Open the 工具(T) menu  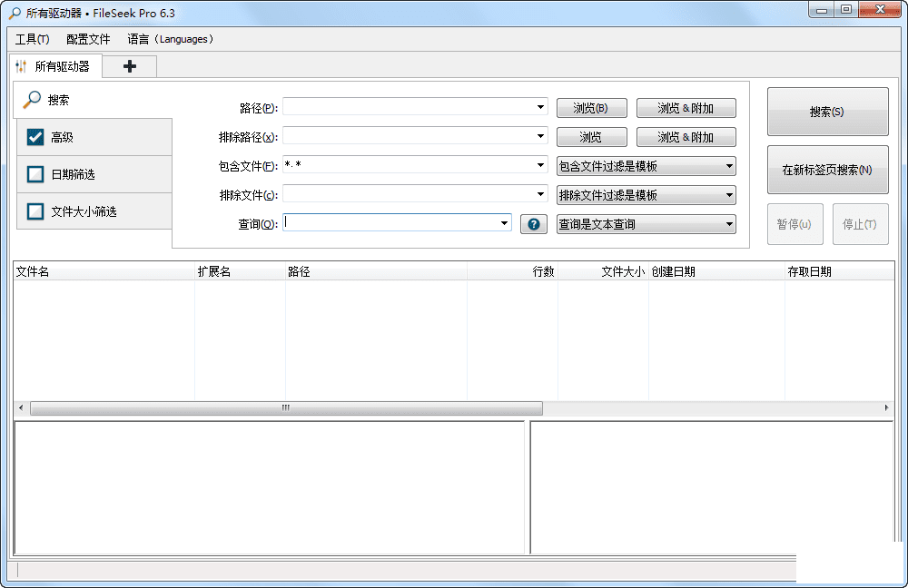click(32, 39)
